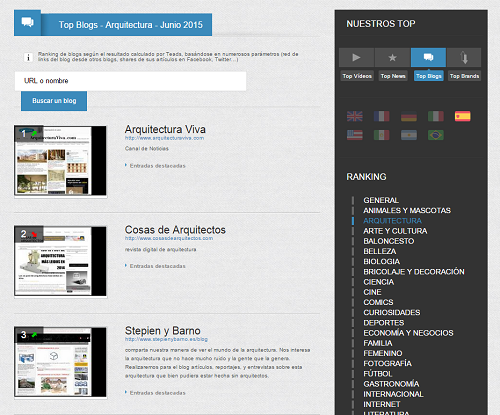Select the Germany flag

409,116
